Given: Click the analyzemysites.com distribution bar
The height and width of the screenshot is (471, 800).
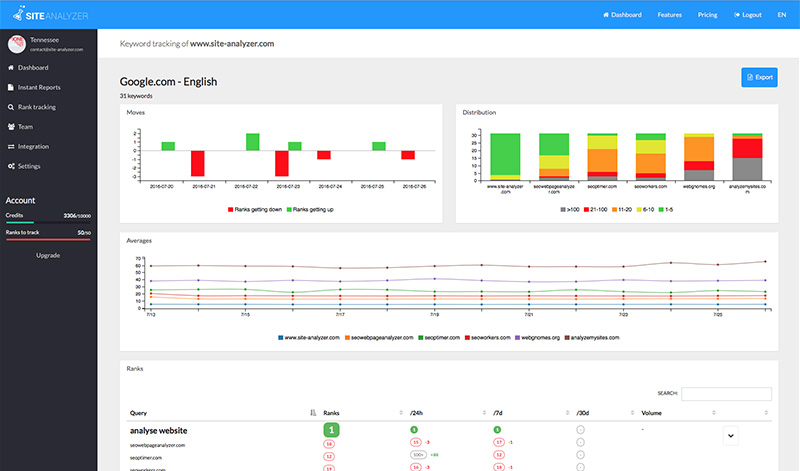Looking at the screenshot, I should click(x=747, y=157).
